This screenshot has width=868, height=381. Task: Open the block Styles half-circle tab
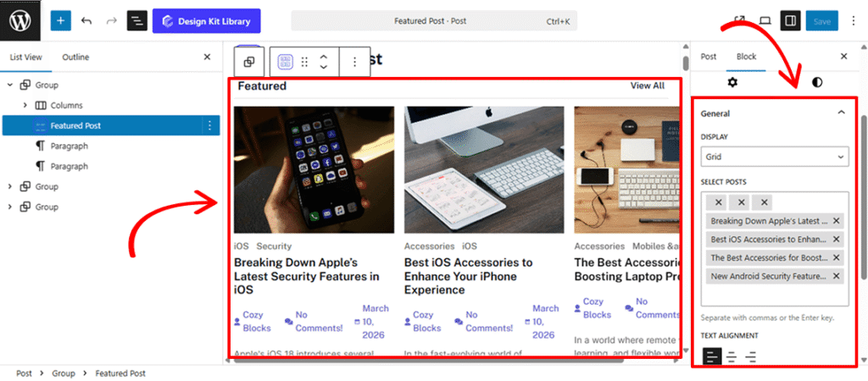pos(816,82)
